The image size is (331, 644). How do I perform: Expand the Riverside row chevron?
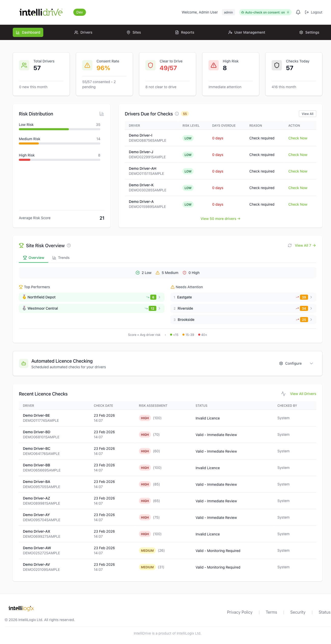tap(311, 308)
